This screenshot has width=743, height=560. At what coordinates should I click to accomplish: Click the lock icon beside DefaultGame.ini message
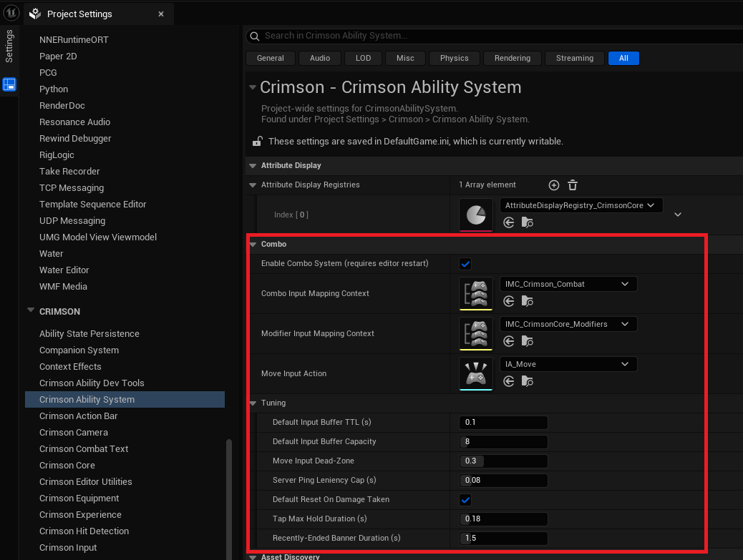257,141
